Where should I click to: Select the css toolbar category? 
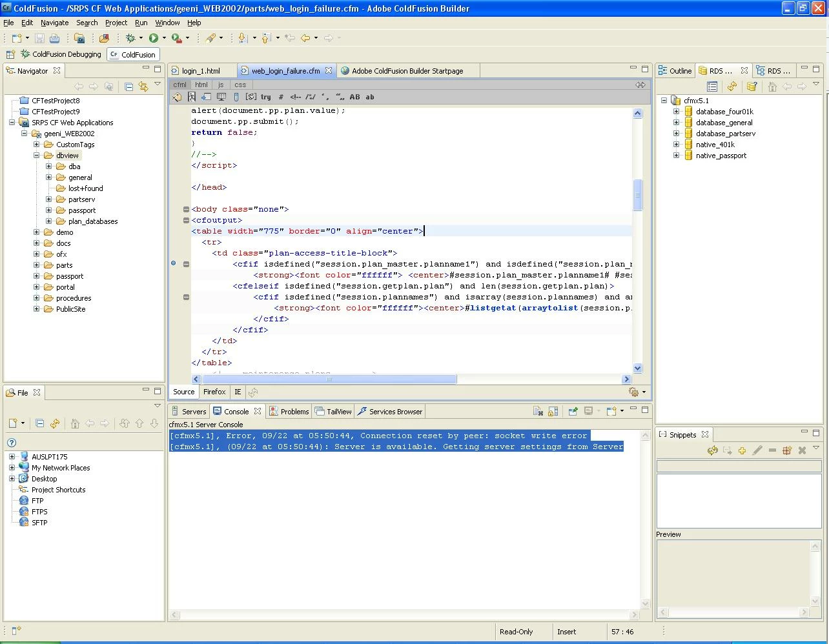[x=240, y=85]
